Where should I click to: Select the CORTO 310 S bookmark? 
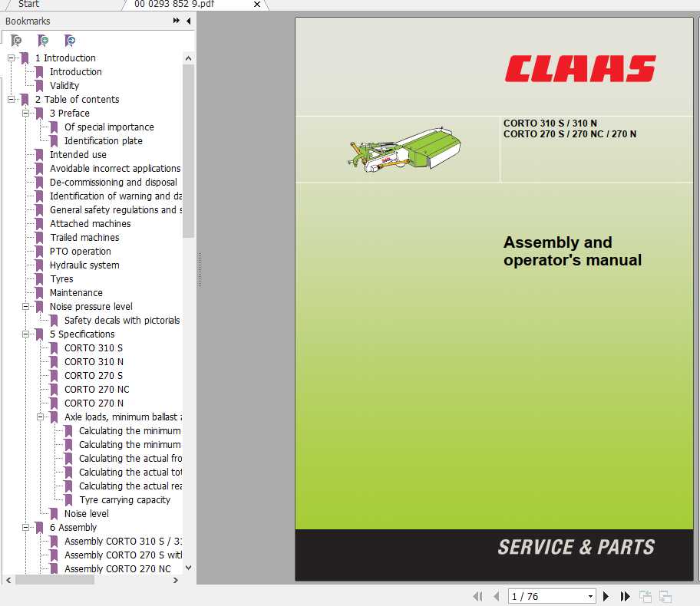94,348
